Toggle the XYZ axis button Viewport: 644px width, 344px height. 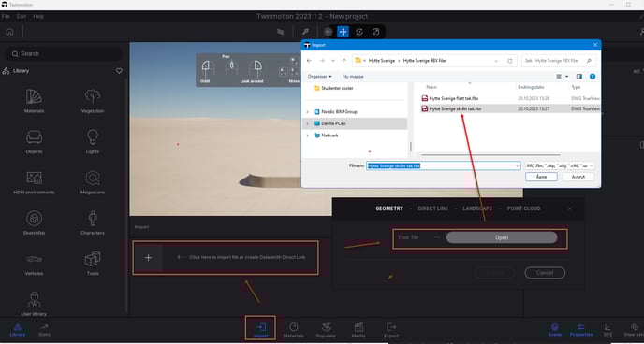[607, 330]
